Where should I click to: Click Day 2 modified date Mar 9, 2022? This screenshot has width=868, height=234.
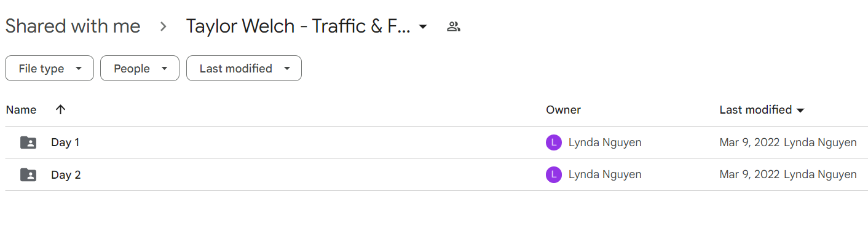coord(750,175)
